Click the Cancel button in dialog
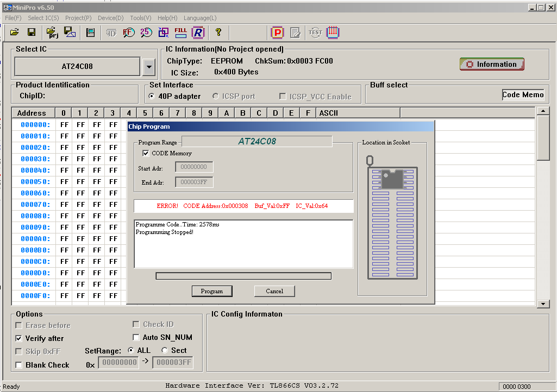The height and width of the screenshot is (392, 557). click(274, 291)
